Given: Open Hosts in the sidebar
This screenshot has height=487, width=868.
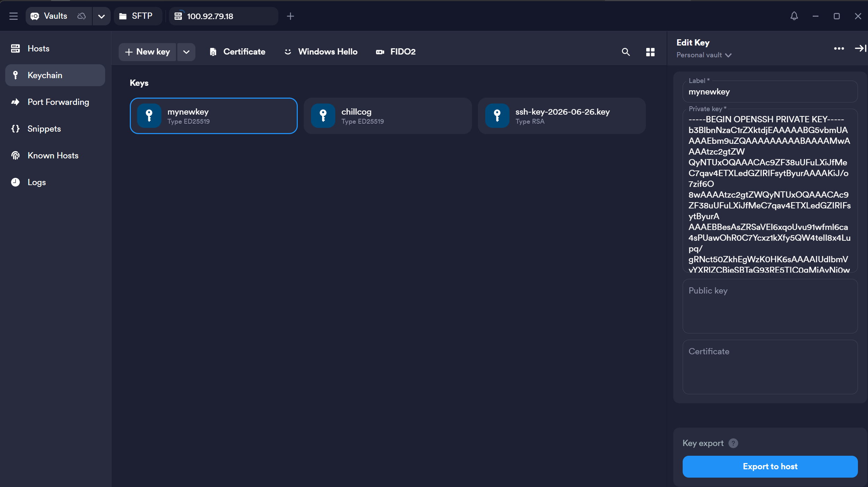Looking at the screenshot, I should pos(55,49).
